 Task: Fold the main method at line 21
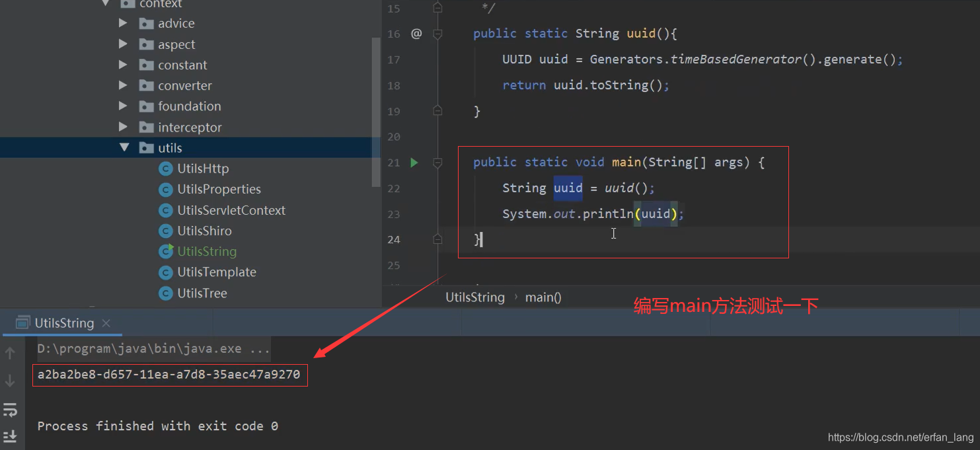click(x=437, y=163)
